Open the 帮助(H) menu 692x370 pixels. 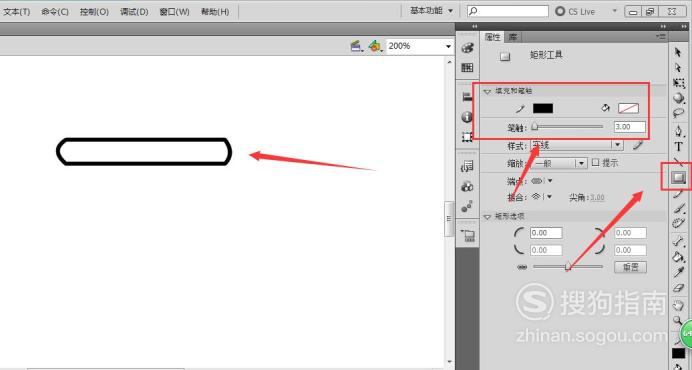215,12
